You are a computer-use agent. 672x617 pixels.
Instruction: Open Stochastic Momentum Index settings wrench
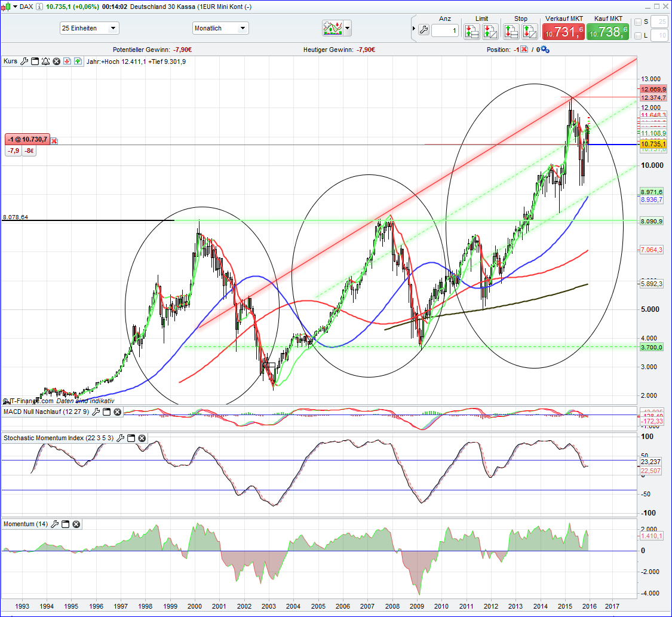tap(120, 438)
